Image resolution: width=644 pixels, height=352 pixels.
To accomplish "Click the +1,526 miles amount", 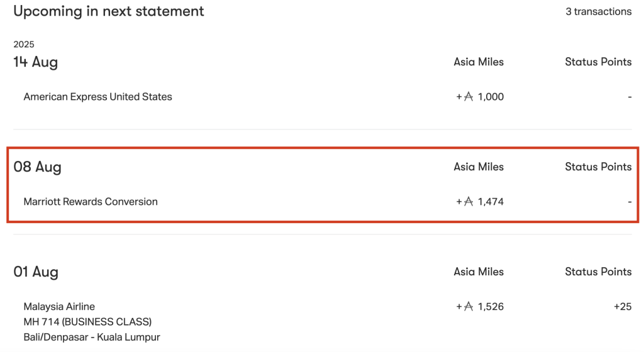I will tap(480, 307).
